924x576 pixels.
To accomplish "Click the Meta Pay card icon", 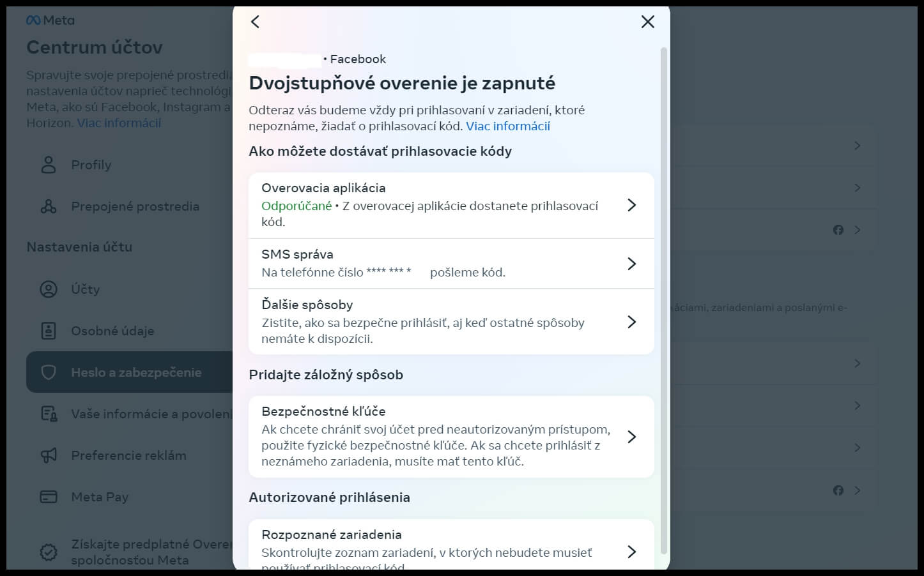I will [x=49, y=497].
